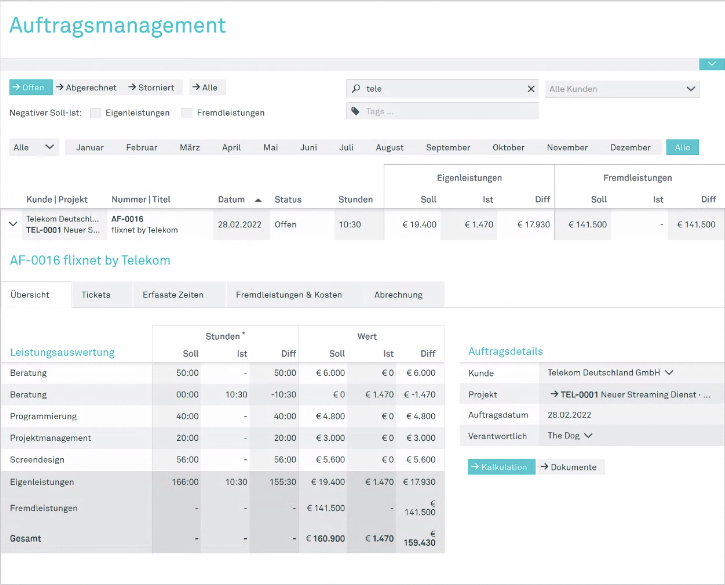Enable the Eigenleistungen checkbox

[95, 113]
